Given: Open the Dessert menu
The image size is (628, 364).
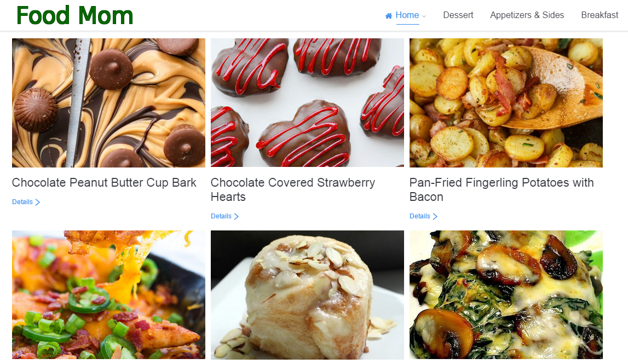Looking at the screenshot, I should click(458, 15).
